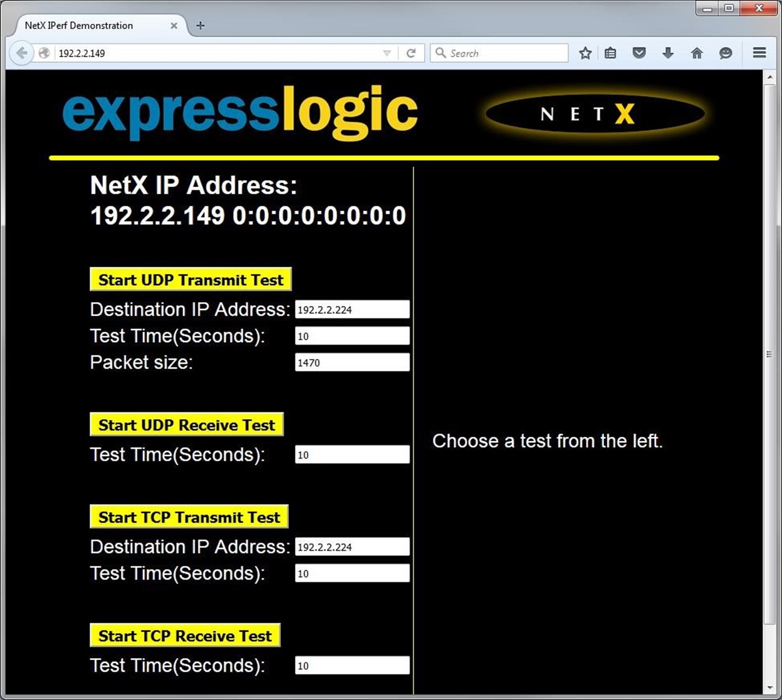Bookmark this page using the star icon
782x700 pixels.
pos(585,53)
